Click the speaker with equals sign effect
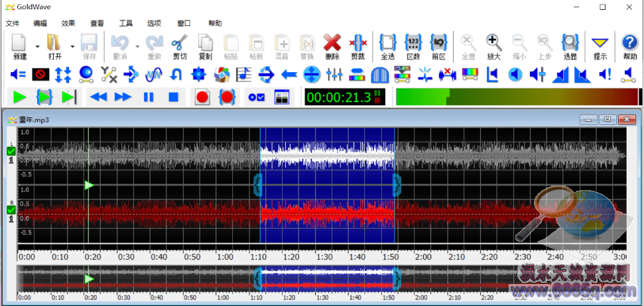The height and width of the screenshot is (306, 644). pyautogui.click(x=18, y=74)
